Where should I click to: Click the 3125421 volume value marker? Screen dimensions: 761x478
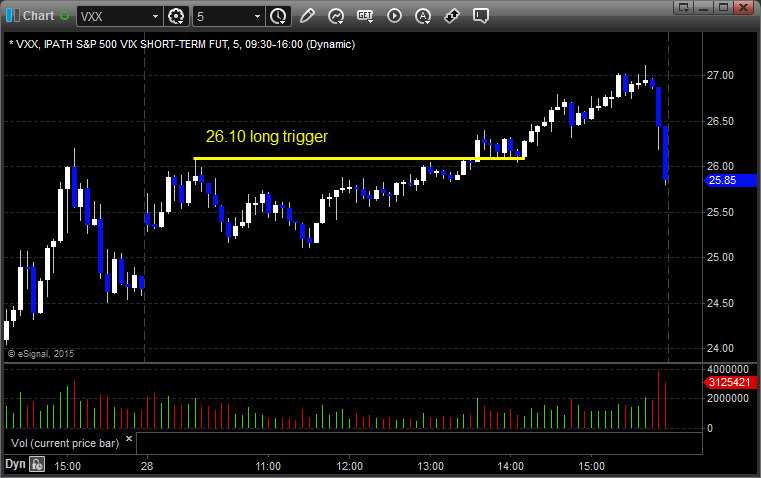point(730,382)
